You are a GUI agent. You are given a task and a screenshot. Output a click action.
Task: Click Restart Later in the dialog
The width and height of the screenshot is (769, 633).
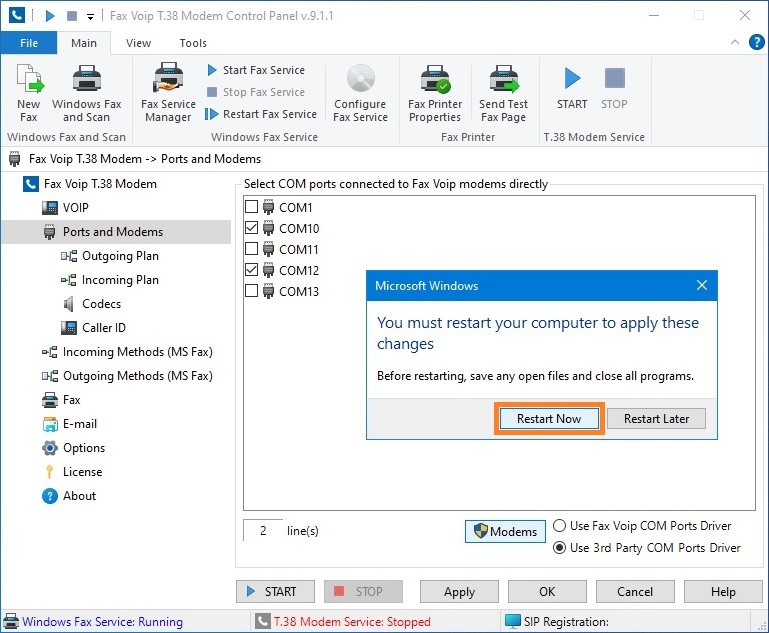coord(656,419)
